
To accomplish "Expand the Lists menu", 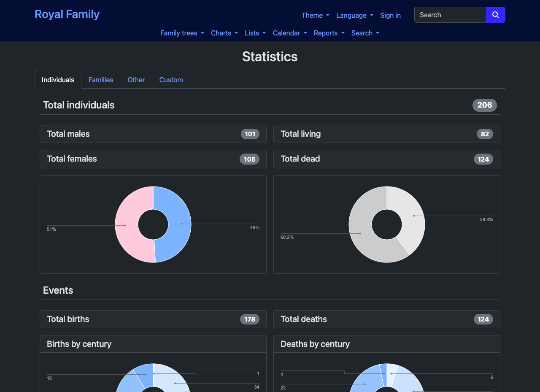I will (255, 33).
